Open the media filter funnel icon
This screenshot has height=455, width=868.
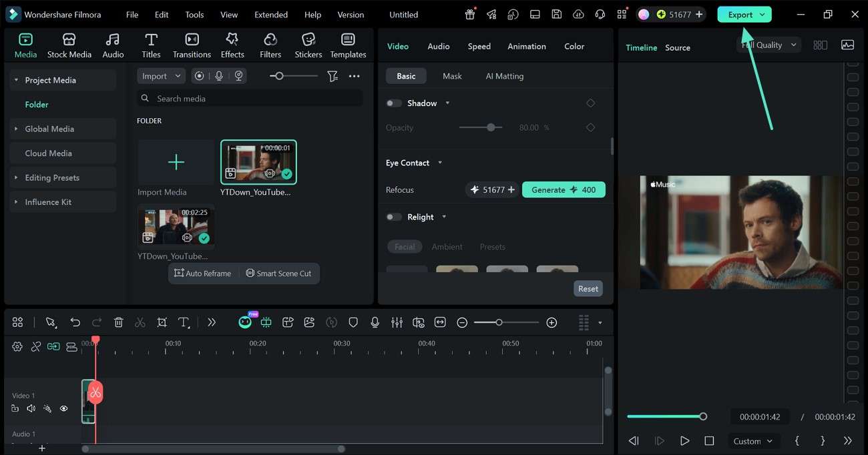(x=333, y=76)
